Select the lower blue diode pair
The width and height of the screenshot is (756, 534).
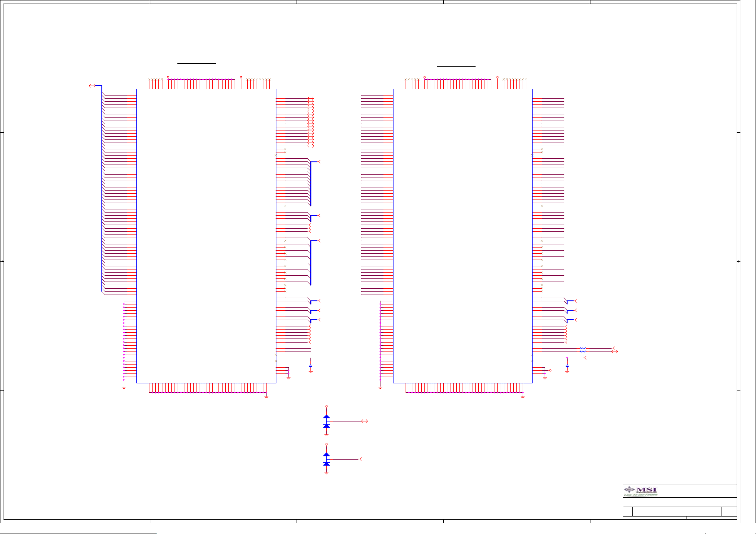326,459
